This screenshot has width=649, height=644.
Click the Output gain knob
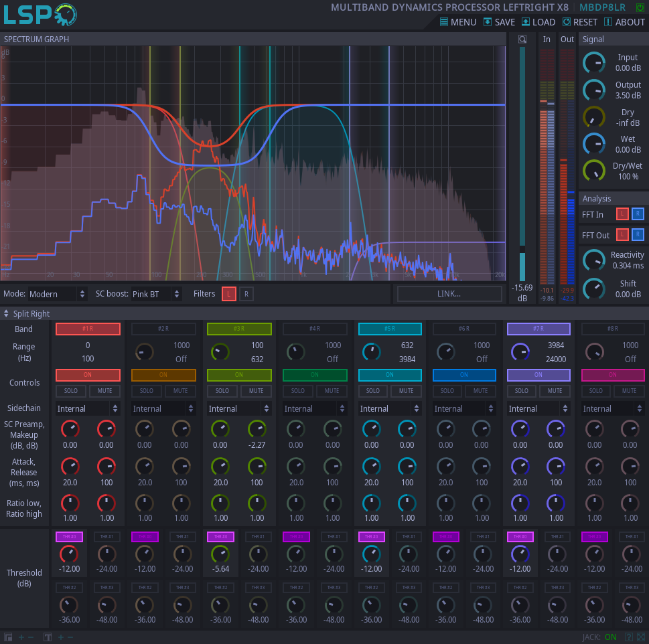594,90
